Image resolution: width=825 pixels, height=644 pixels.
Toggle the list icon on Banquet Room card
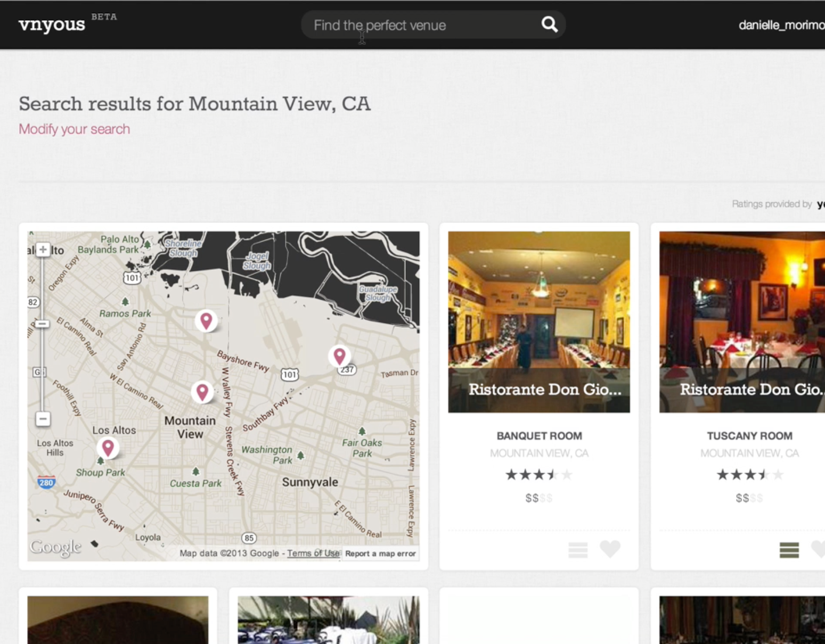578,550
